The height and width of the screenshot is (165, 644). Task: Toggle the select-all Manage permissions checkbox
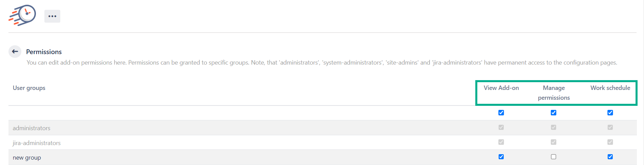pos(554,113)
